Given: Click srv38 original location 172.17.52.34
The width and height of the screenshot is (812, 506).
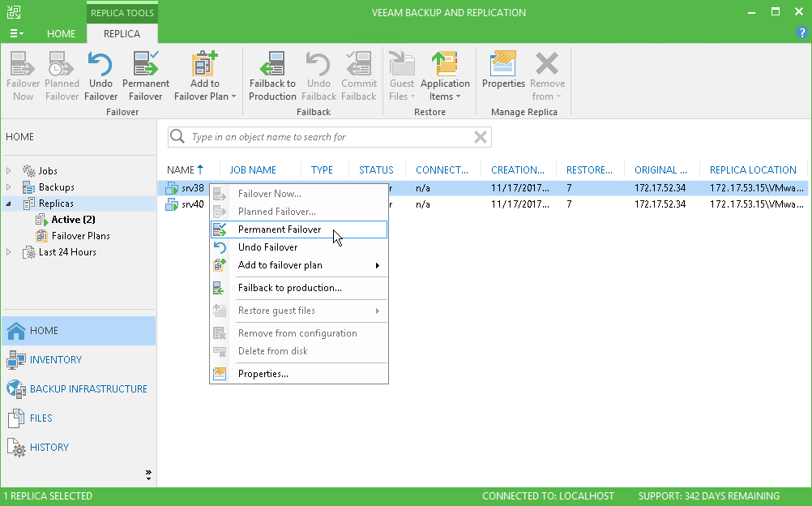Looking at the screenshot, I should [x=660, y=188].
